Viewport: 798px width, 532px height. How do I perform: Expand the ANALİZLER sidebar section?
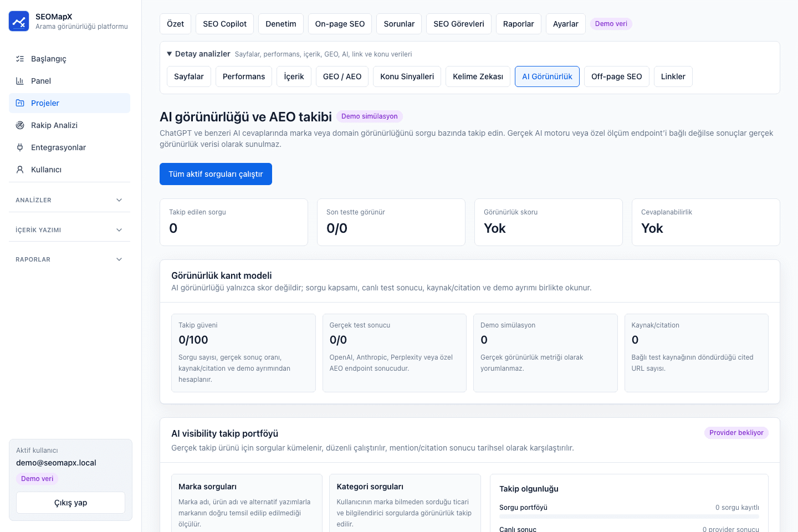[69, 200]
